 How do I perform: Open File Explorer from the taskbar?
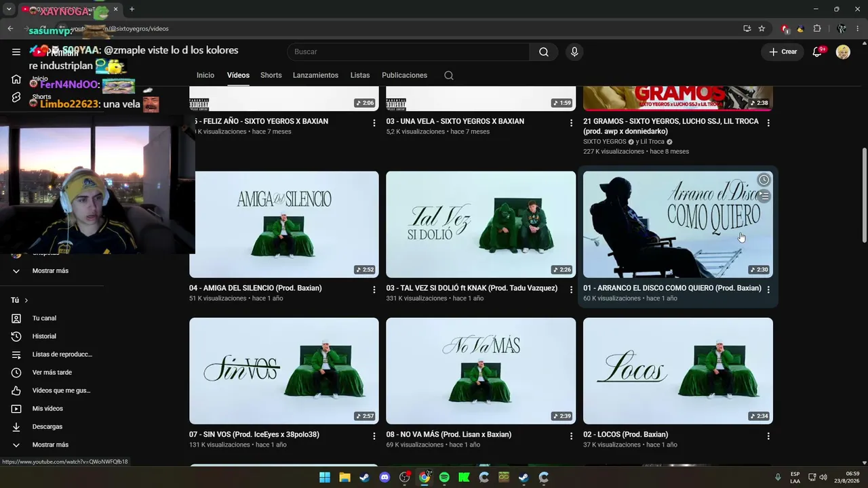[x=344, y=477]
